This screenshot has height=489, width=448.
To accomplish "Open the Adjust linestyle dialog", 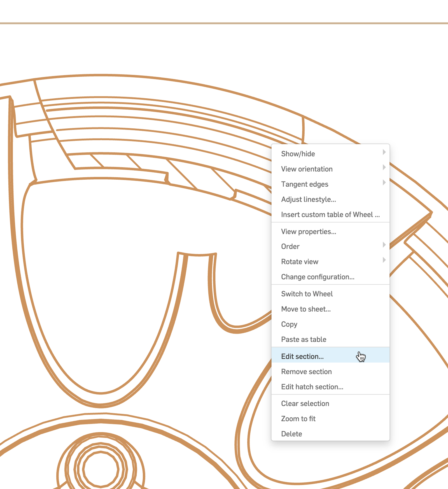I will click(308, 199).
